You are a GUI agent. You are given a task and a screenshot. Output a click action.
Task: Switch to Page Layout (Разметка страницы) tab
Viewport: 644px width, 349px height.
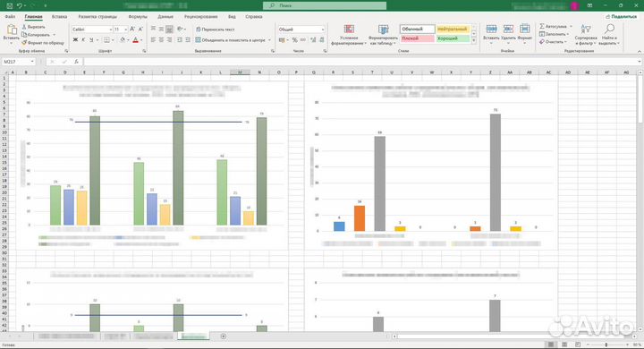[x=97, y=17]
